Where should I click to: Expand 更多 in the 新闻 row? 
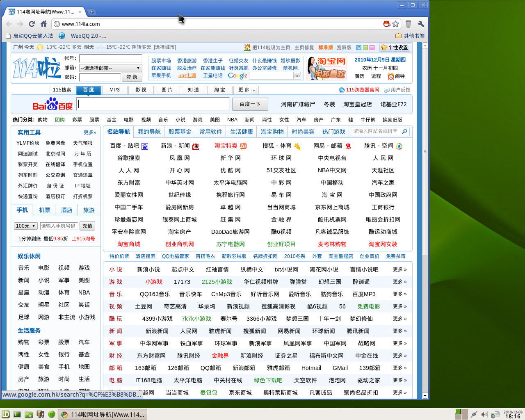(399, 331)
